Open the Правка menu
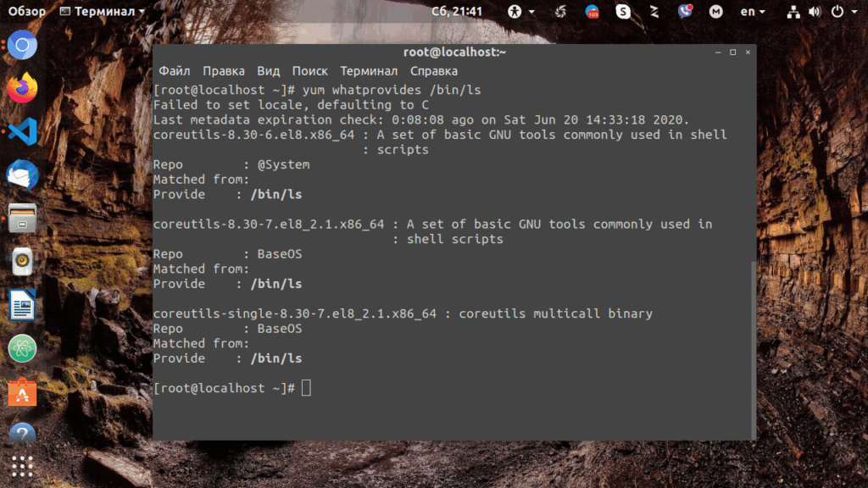 pos(224,71)
